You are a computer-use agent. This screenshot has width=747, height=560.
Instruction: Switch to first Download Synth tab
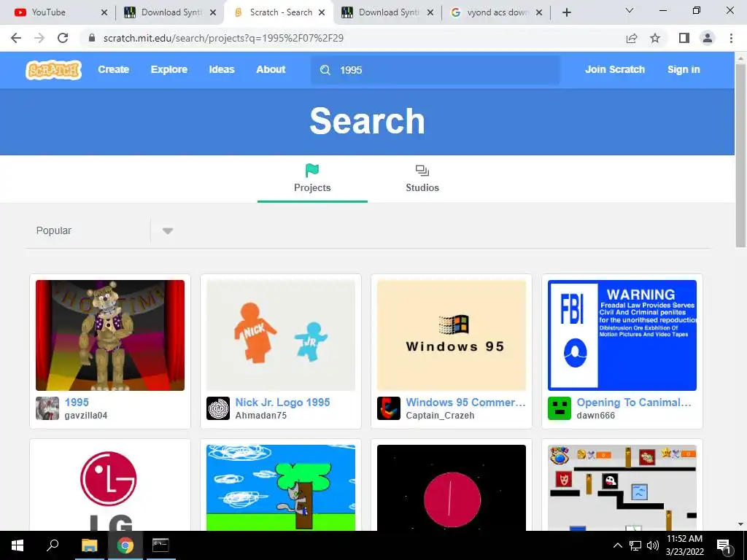point(169,12)
